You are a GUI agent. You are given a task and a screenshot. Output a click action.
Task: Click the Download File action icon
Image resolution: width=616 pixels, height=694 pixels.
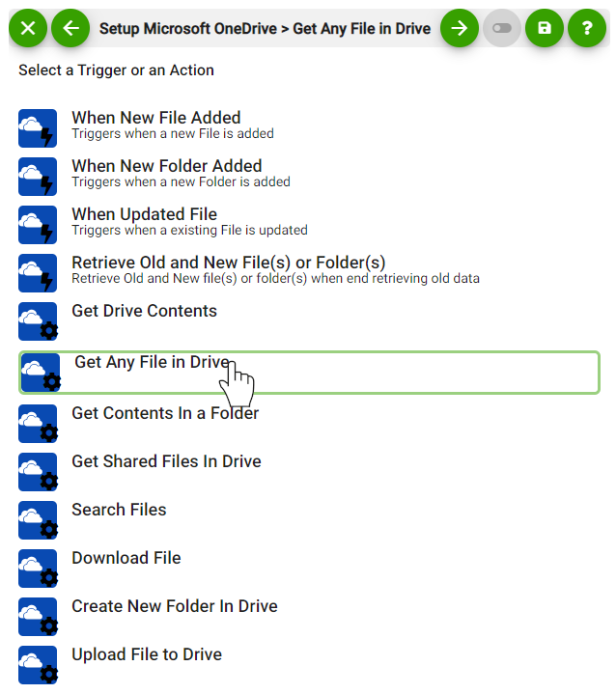click(x=38, y=569)
